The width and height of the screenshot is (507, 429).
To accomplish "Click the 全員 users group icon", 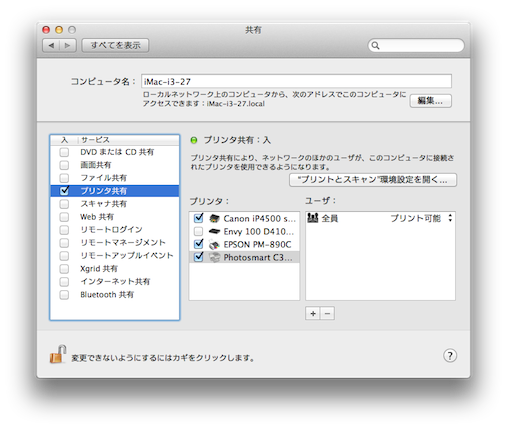I will coord(313,218).
